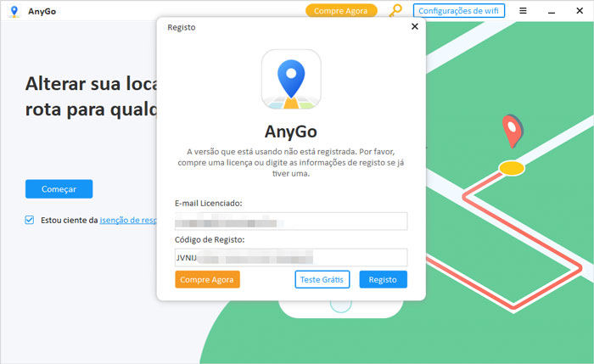Focus the E-mail Licenciado input field
The image size is (594, 364).
(291, 221)
